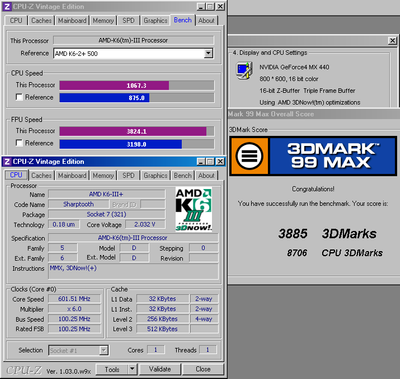Click the Core Speed value 601.51 MHz
This screenshot has height=379, width=400.
pos(74,299)
